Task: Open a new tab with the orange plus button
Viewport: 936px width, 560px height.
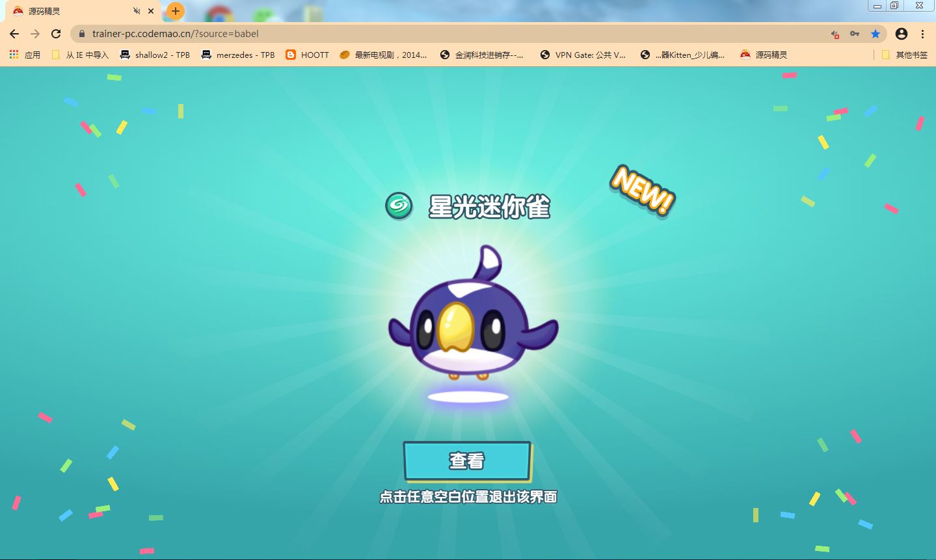Action: [x=175, y=11]
